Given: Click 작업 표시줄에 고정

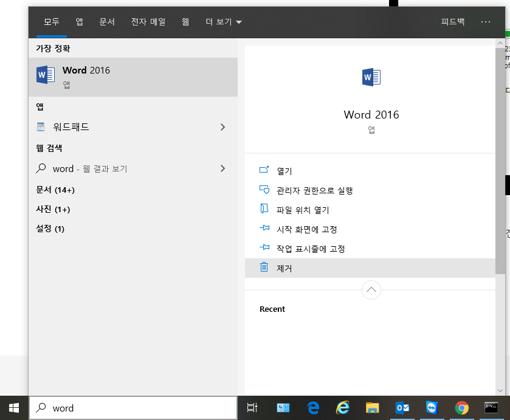Looking at the screenshot, I should [370, 249].
